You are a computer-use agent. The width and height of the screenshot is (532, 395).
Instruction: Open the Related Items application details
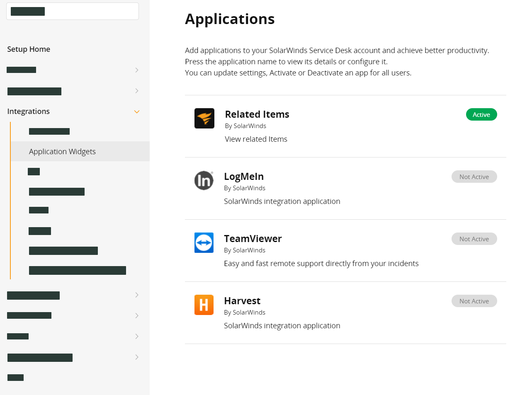(x=257, y=114)
